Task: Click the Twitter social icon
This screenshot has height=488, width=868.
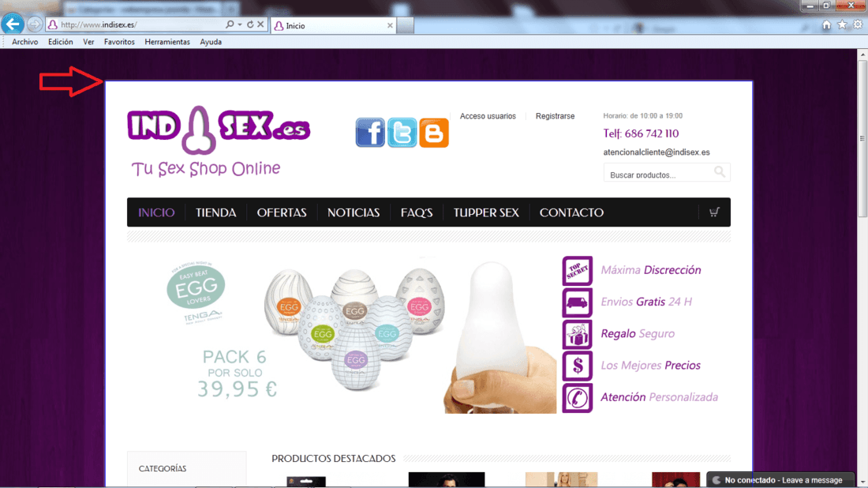Action: point(402,133)
